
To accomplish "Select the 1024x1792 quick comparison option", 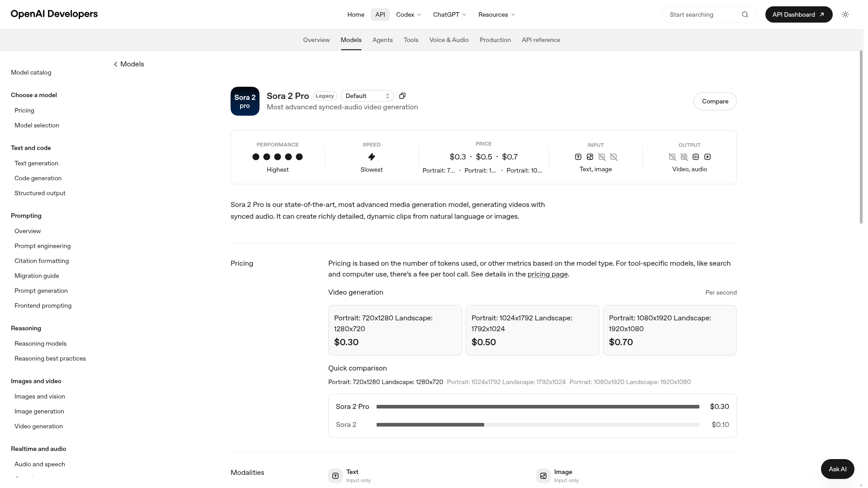I will pyautogui.click(x=506, y=382).
